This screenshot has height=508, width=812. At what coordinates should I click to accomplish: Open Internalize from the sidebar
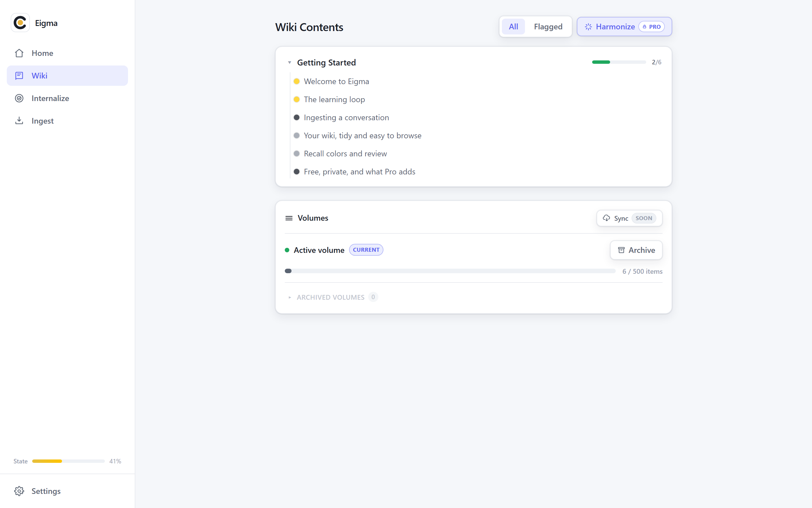click(67, 98)
